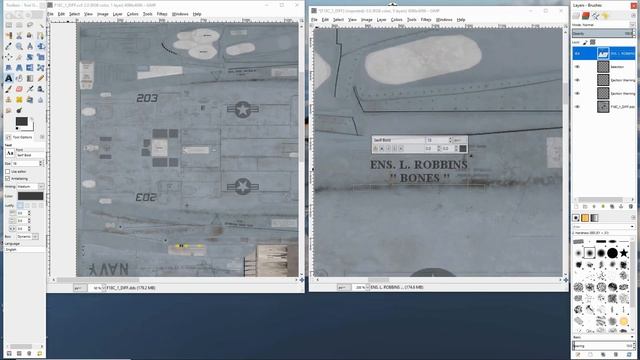Image resolution: width=640 pixels, height=360 pixels.
Task: Select the Heal tool
Action: click(19, 100)
